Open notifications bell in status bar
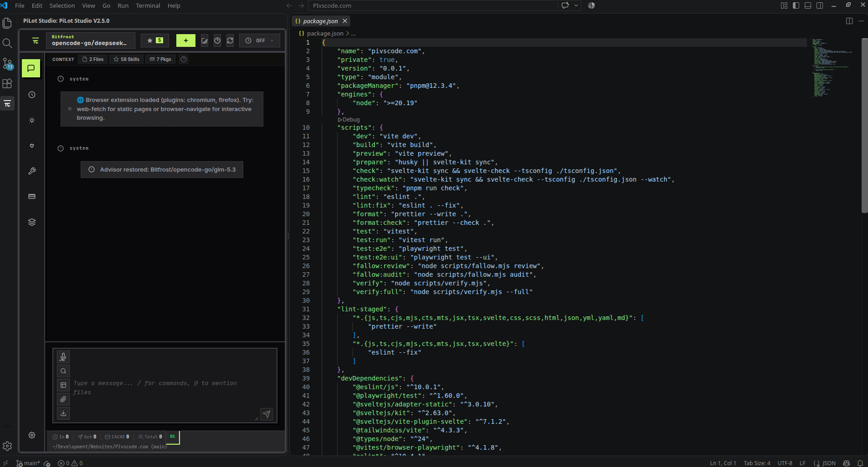868x467 pixels. (x=860, y=463)
